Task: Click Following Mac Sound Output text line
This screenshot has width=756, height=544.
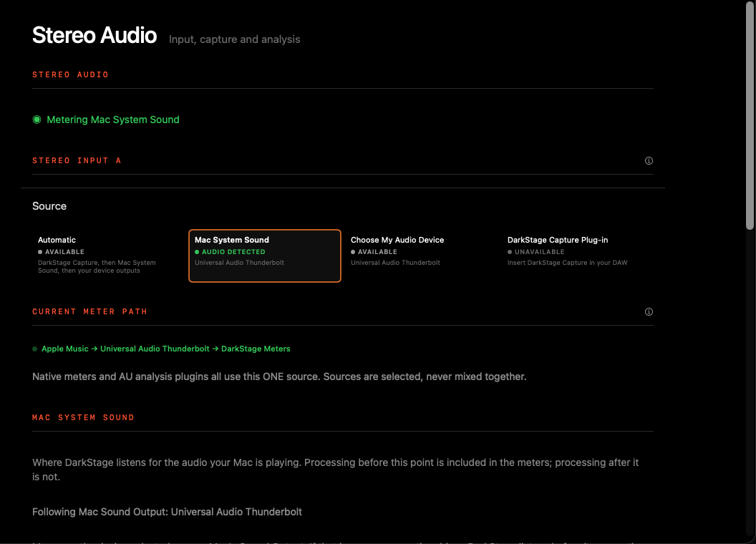Action: point(167,512)
